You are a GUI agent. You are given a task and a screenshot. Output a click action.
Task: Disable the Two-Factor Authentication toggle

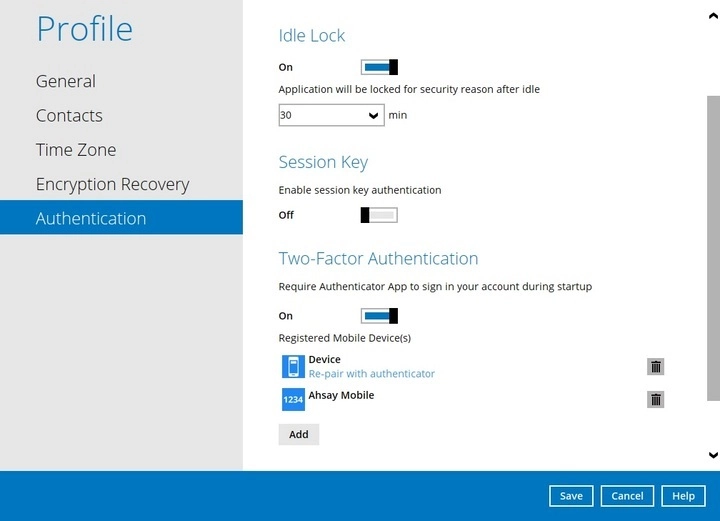[x=379, y=316]
